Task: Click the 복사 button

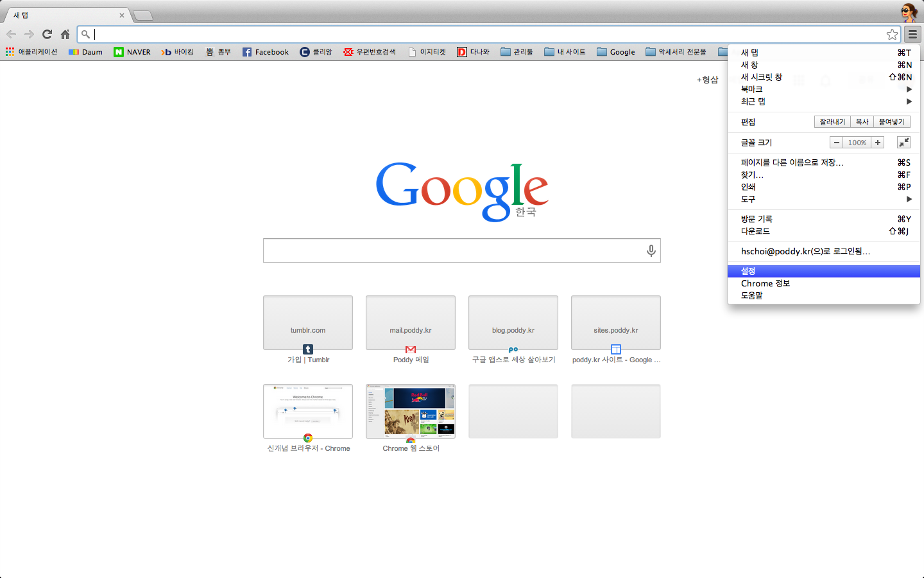Action: [x=862, y=122]
